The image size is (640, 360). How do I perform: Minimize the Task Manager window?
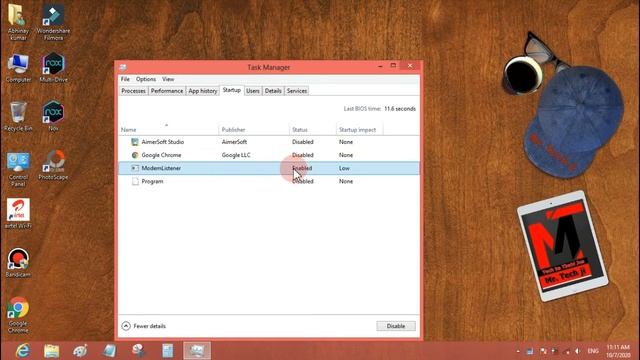coord(380,66)
